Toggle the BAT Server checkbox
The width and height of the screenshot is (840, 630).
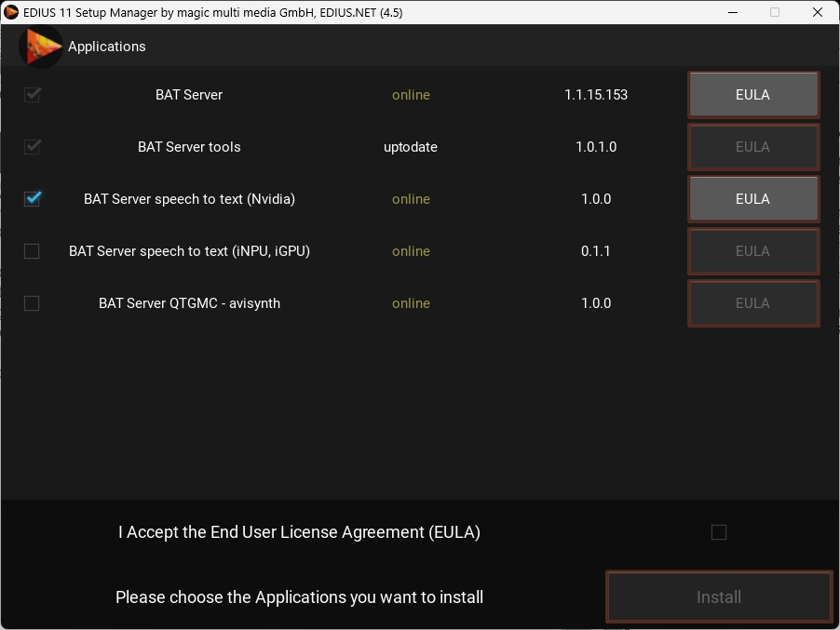(33, 95)
